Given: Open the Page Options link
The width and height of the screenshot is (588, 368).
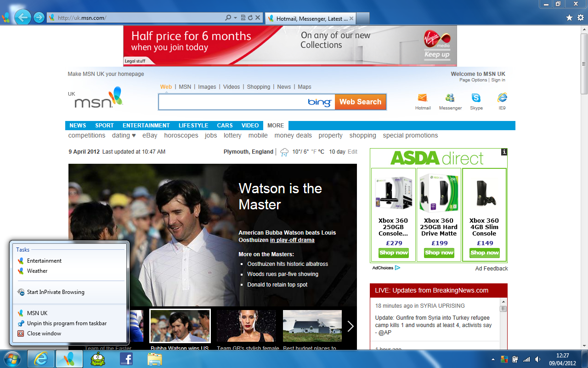Looking at the screenshot, I should (473, 80).
